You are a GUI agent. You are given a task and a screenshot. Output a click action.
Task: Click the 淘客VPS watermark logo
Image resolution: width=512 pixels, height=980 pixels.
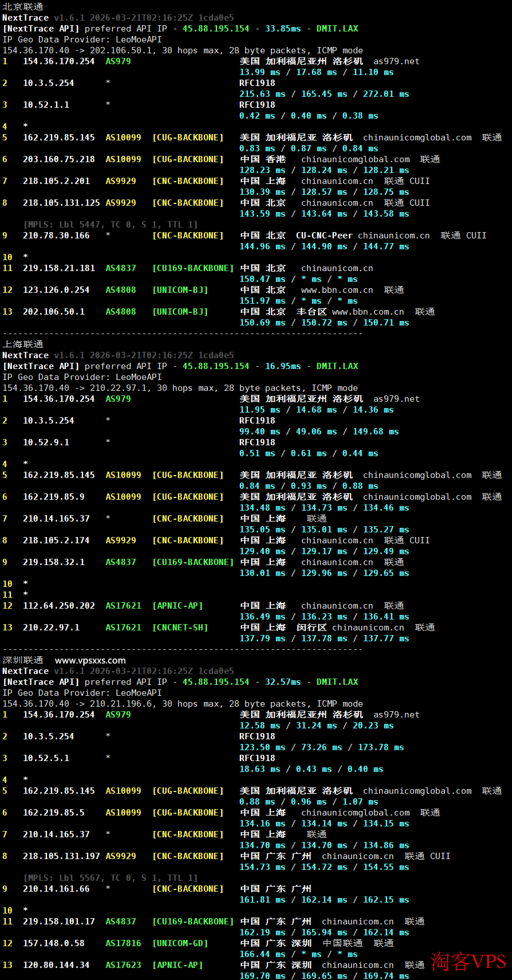[468, 962]
